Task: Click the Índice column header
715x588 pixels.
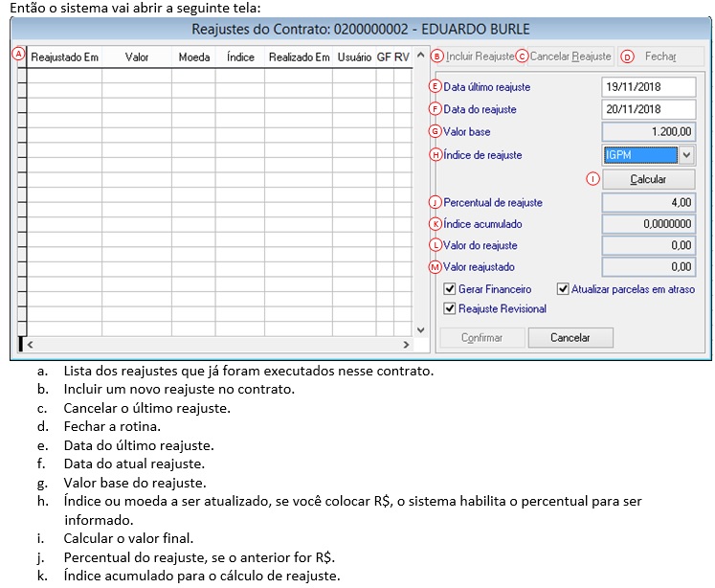Action: (240, 57)
